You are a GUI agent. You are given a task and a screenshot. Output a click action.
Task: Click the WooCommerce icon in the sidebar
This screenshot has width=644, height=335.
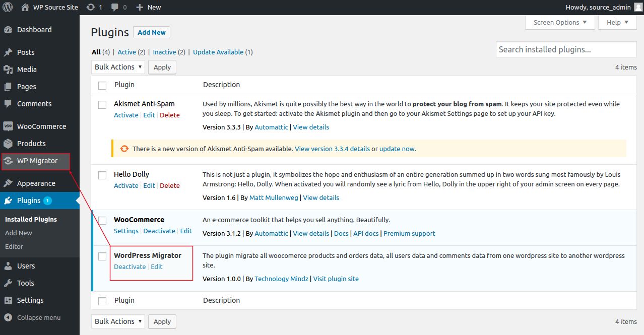(8, 126)
